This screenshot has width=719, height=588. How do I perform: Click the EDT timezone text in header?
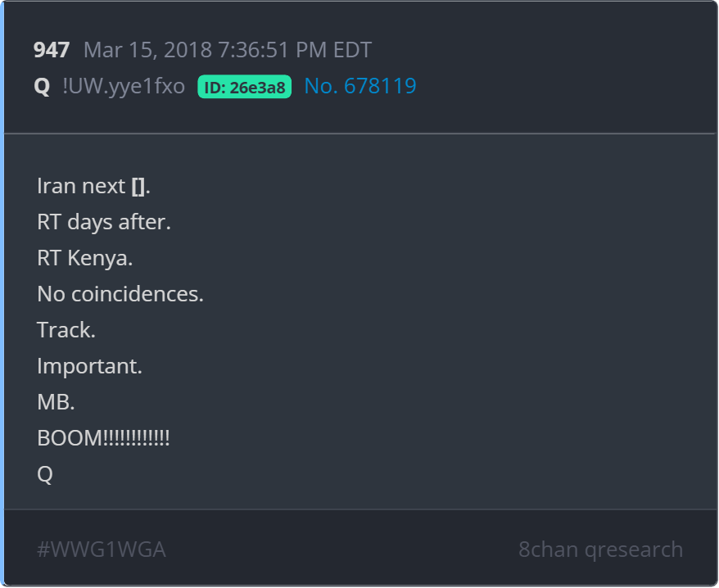point(352,50)
